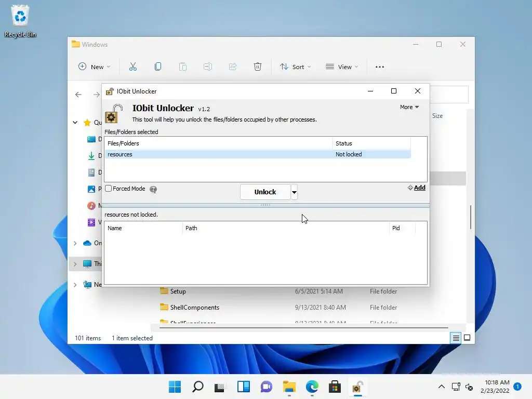Click the Cut icon in File Explorer toolbar
This screenshot has height=399, width=532.
(132, 67)
